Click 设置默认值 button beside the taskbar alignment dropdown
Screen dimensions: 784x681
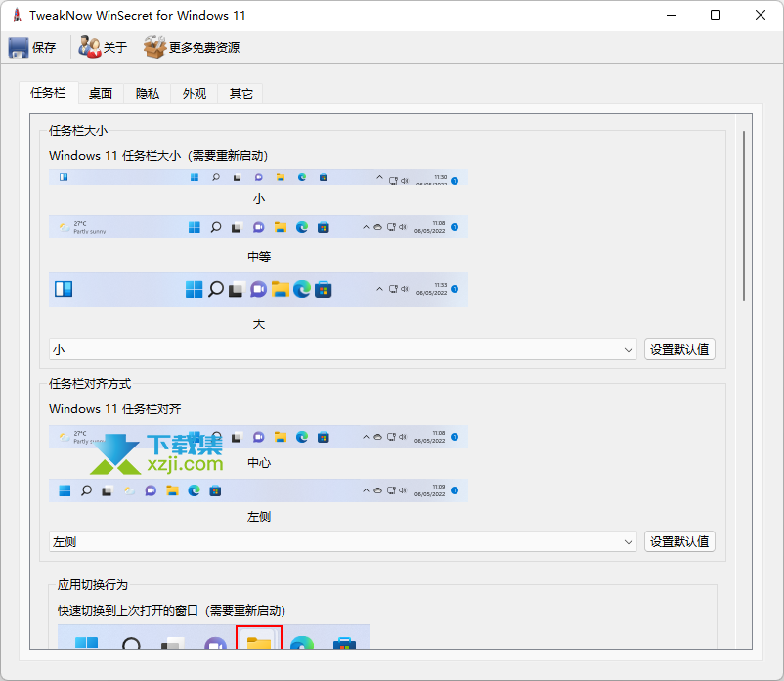679,541
